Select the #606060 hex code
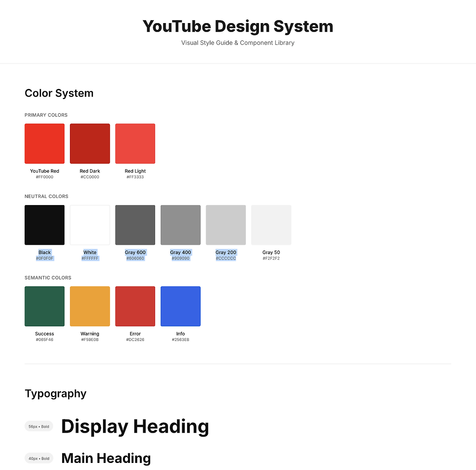476x470 pixels. tap(135, 258)
